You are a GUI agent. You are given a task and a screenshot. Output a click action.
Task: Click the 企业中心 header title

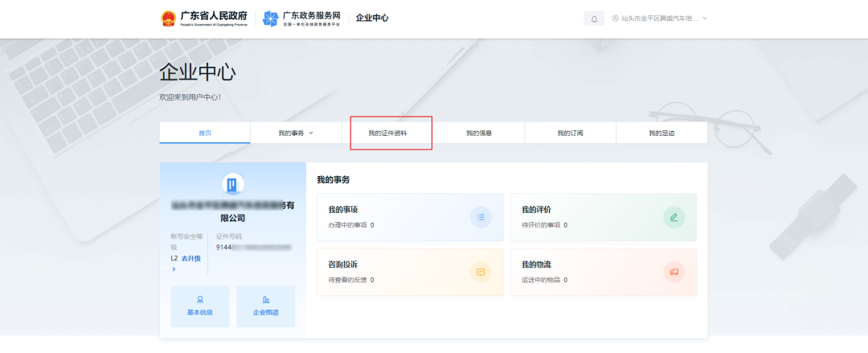click(372, 18)
